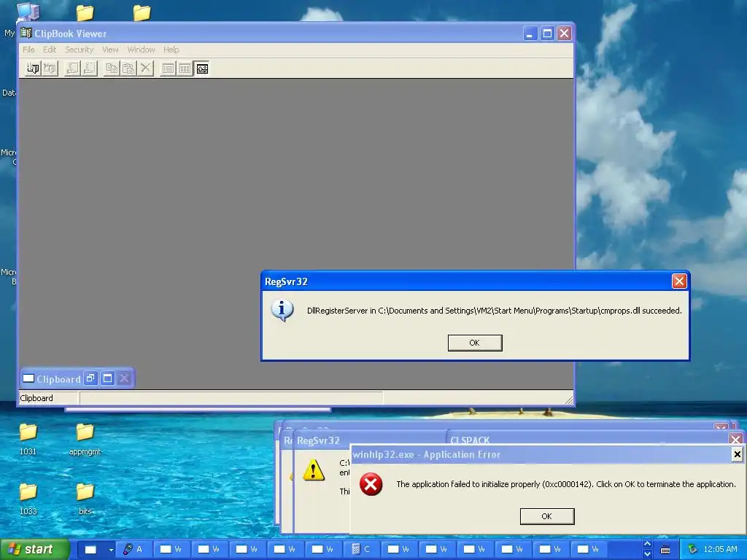The image size is (747, 560).
Task: Click the keyboard icon in the taskbar
Action: pyautogui.click(x=665, y=550)
